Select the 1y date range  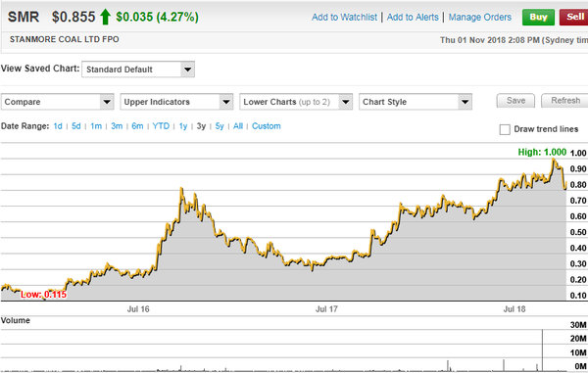(182, 126)
